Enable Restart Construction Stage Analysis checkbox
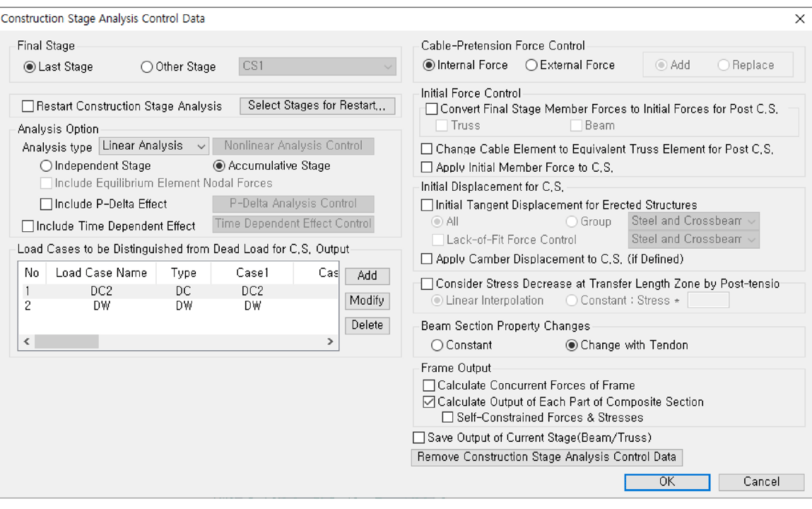The height and width of the screenshot is (509, 812). 28,107
